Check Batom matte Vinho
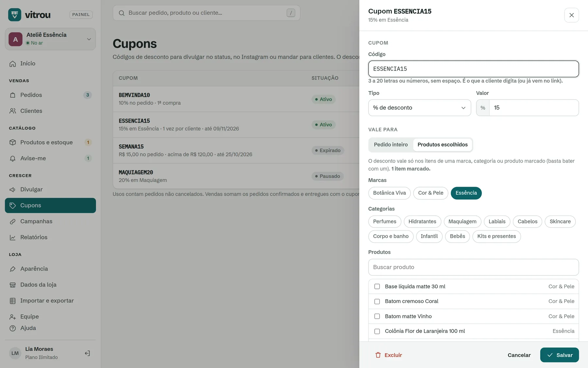Image resolution: width=588 pixels, height=368 pixels. (x=377, y=316)
